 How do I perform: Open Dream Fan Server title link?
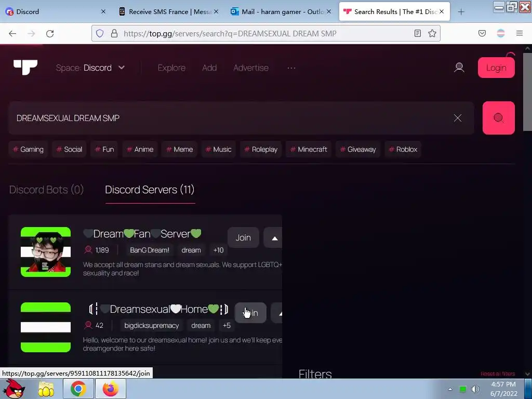(142, 234)
